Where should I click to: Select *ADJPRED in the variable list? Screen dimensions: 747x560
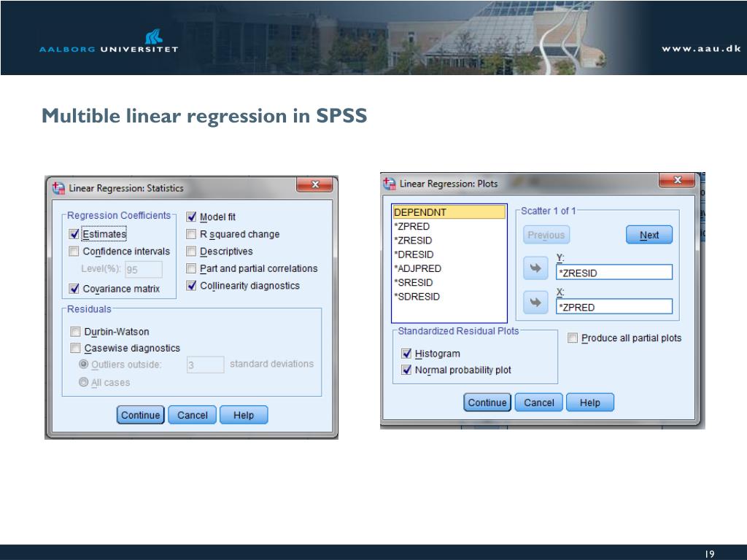[449, 268]
